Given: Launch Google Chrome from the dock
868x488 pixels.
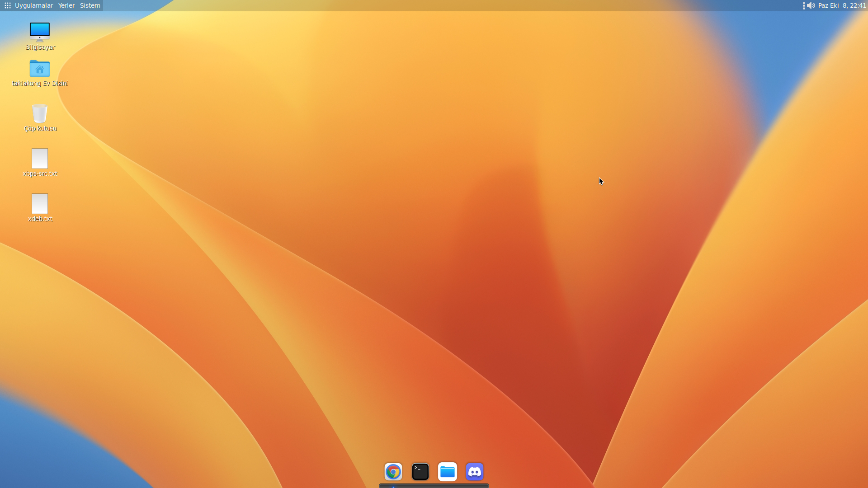Looking at the screenshot, I should pos(393,472).
